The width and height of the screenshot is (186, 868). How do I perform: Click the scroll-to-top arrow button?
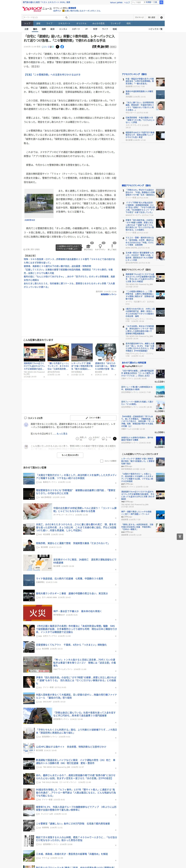(x=180, y=537)
